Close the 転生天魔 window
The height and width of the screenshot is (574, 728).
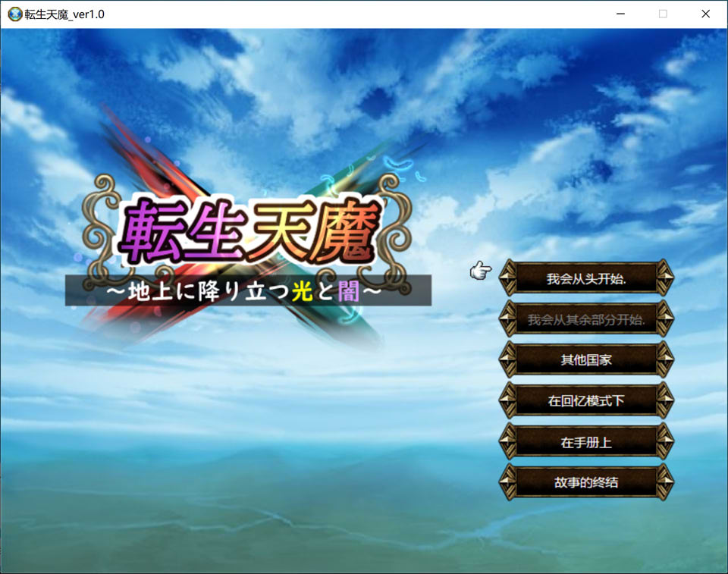[705, 14]
